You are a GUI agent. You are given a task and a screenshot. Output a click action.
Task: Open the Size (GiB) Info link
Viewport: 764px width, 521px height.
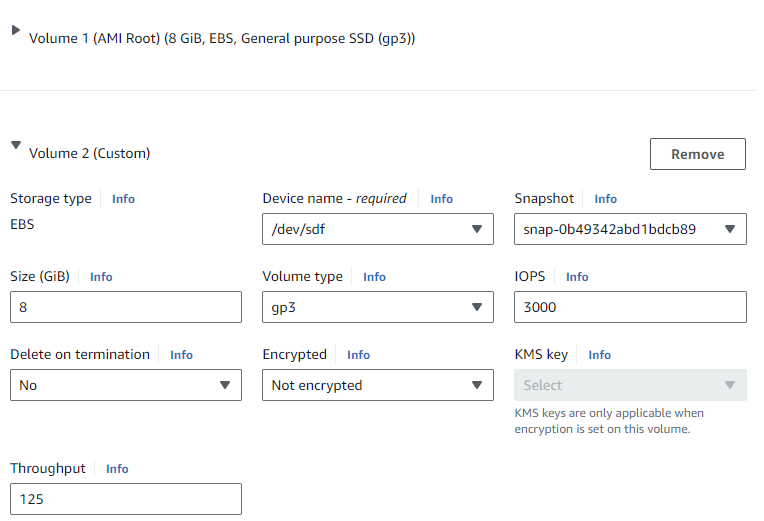click(101, 277)
